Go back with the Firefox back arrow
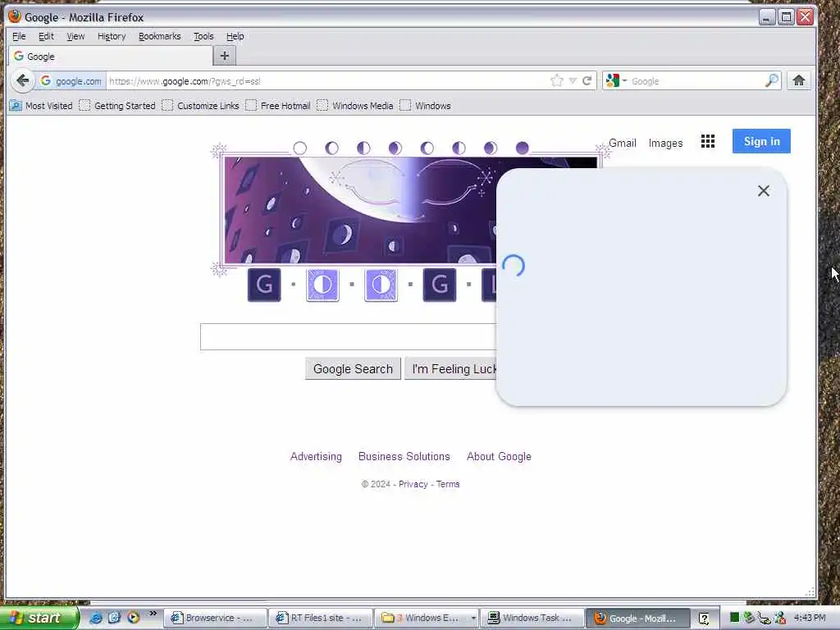The image size is (840, 630). click(22, 81)
